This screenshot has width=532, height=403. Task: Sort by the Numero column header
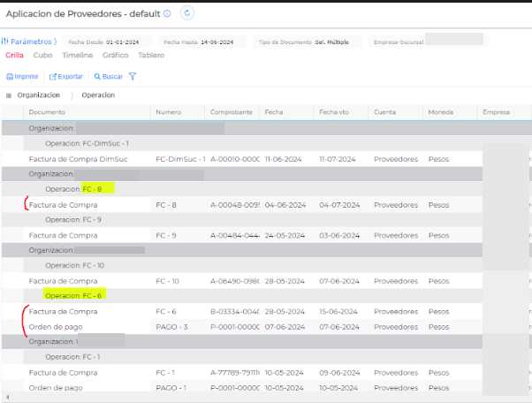[178, 112]
